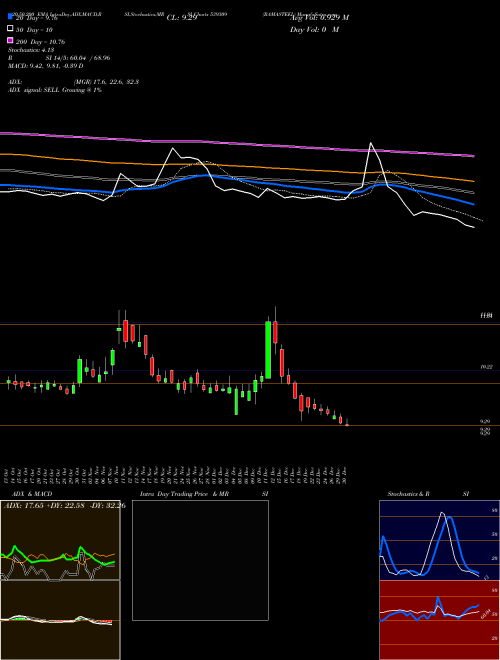
Task: Click the 'MACD: 9.42, 9.81, -0.39 D' line
Action: pyautogui.click(x=45, y=66)
